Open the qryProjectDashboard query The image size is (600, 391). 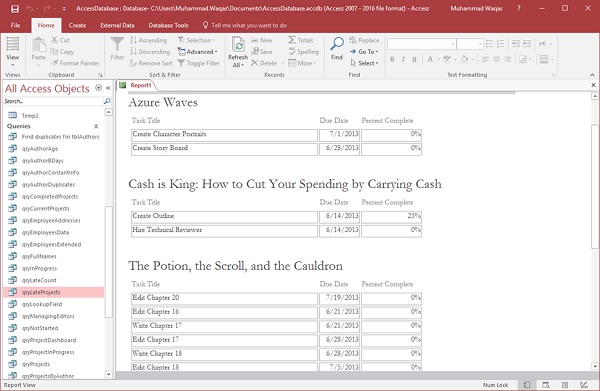click(49, 340)
